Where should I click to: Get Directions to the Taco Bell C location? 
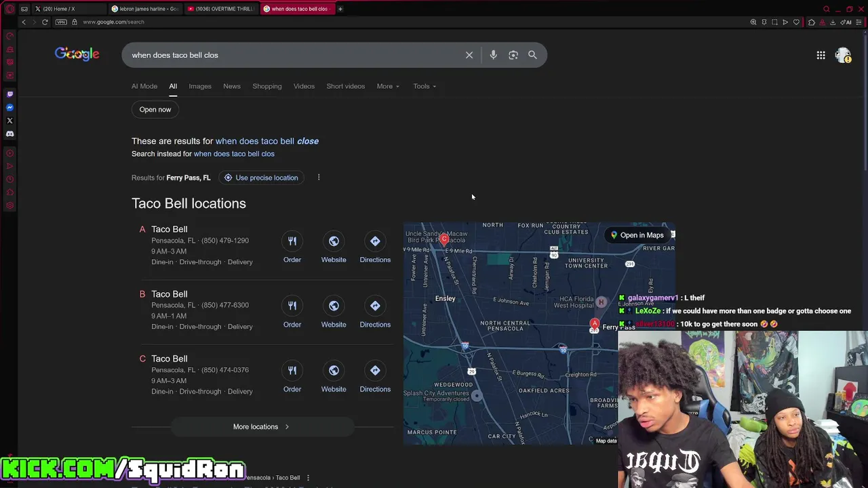[375, 378]
